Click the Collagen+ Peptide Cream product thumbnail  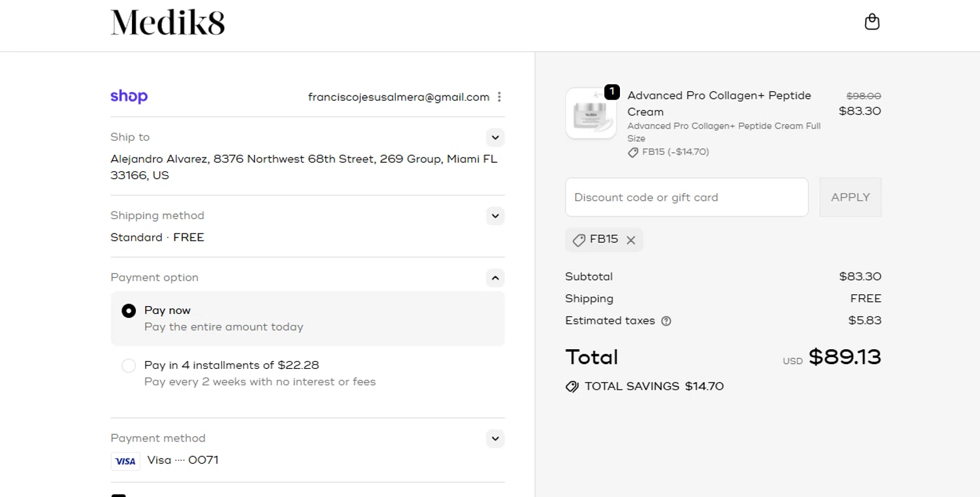591,113
